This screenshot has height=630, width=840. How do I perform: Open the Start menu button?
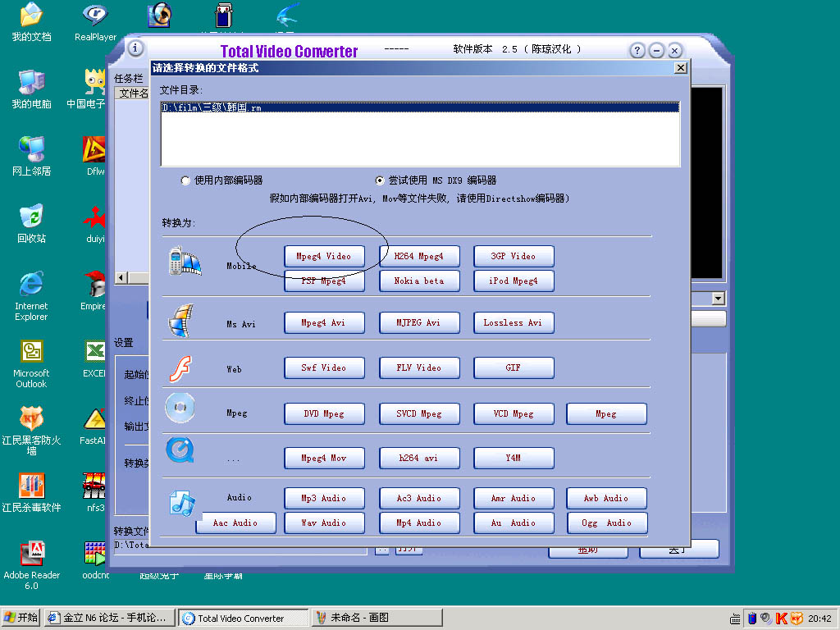[x=21, y=618]
